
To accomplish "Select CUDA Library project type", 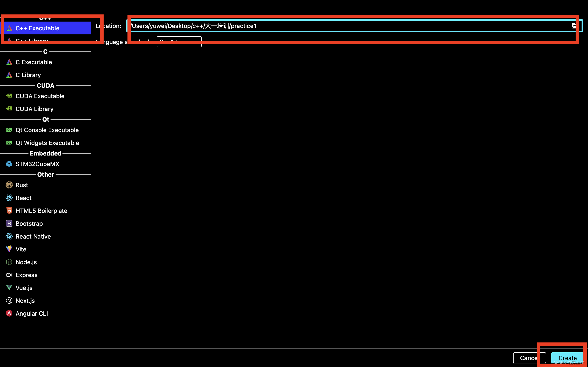I will (x=34, y=109).
